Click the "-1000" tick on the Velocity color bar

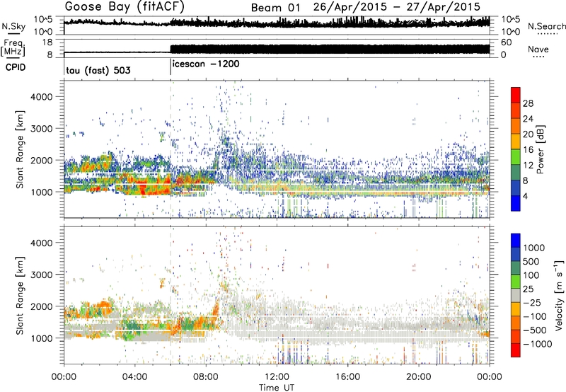point(537,344)
